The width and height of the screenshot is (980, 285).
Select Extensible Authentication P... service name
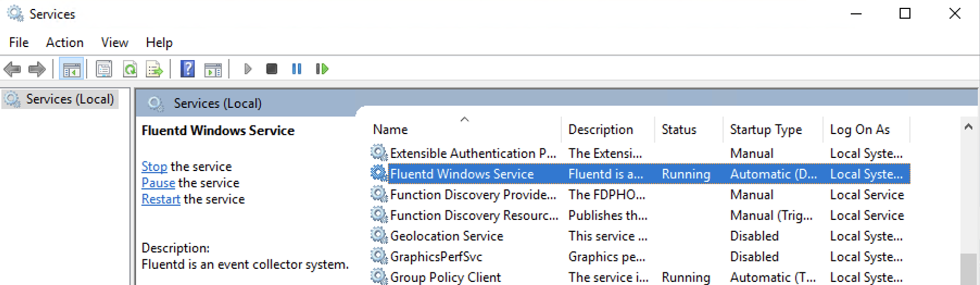coord(473,153)
